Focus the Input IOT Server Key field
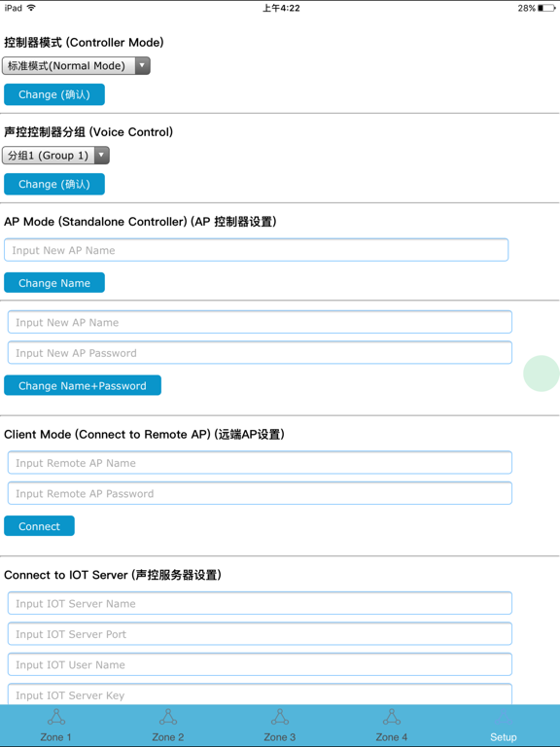Screen dimensions: 560x747 260,694
